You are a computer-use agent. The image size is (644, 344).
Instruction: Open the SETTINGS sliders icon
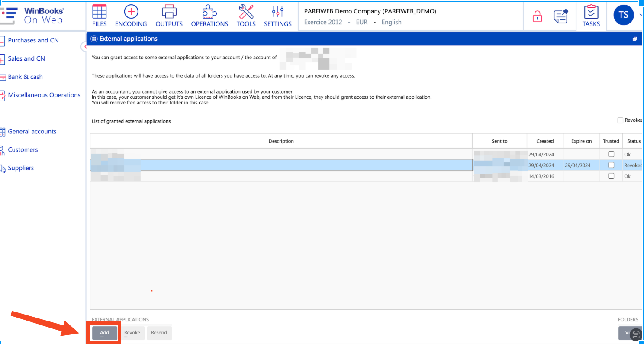coord(277,12)
